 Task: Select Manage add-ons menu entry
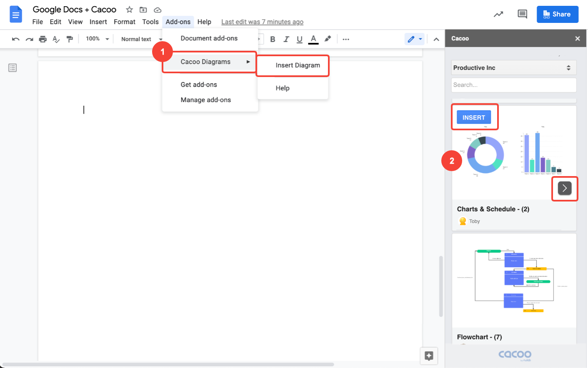[205, 100]
